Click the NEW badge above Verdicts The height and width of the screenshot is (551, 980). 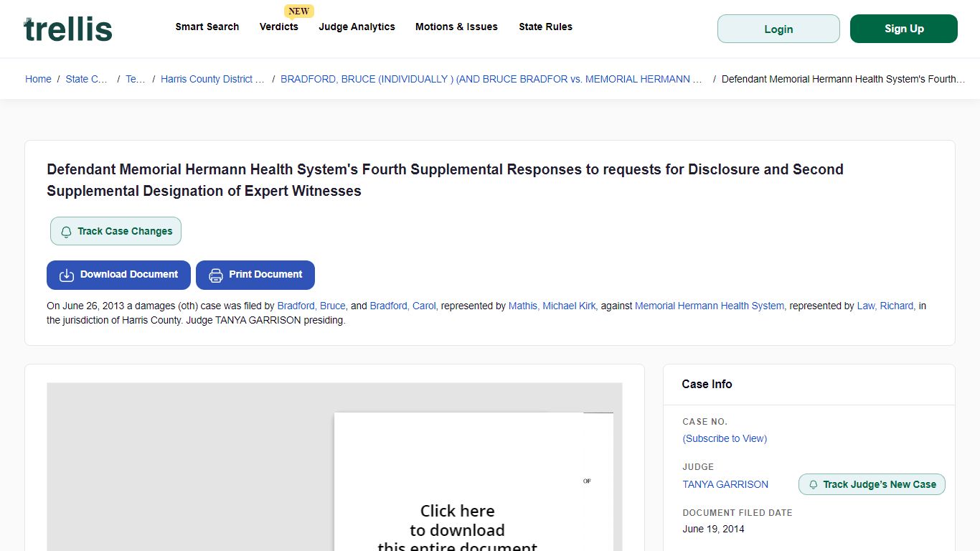pos(299,11)
